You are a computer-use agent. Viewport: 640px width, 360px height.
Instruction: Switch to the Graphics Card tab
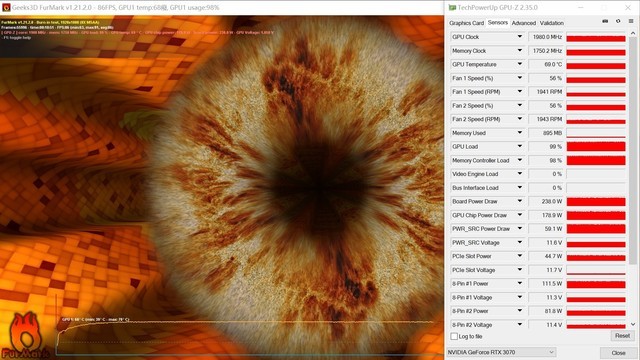(466, 23)
